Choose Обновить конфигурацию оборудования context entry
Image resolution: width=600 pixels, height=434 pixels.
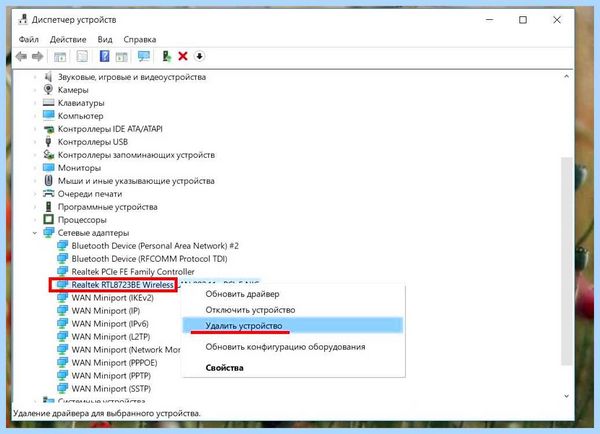point(293,347)
